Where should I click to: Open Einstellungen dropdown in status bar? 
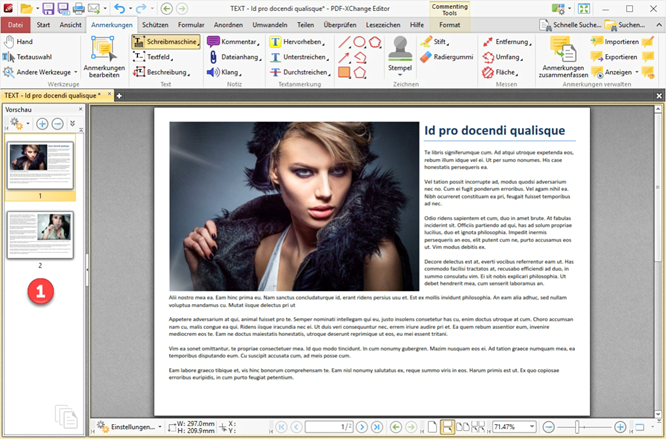130,427
